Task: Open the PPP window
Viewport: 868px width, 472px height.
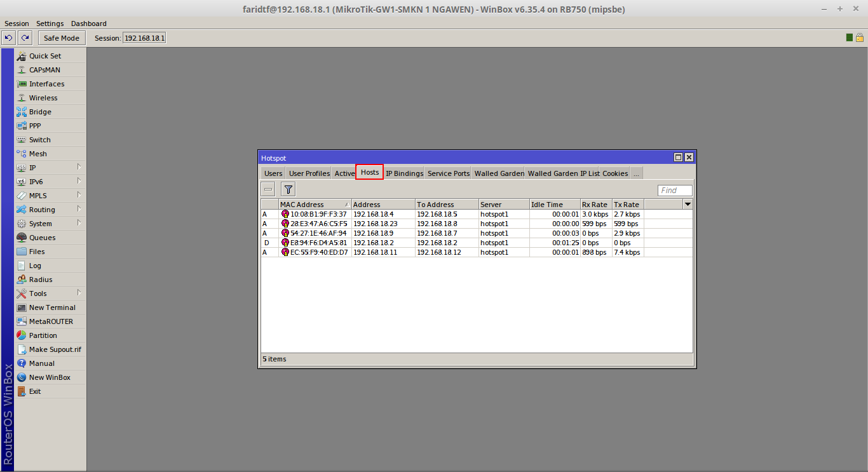Action: click(50, 126)
